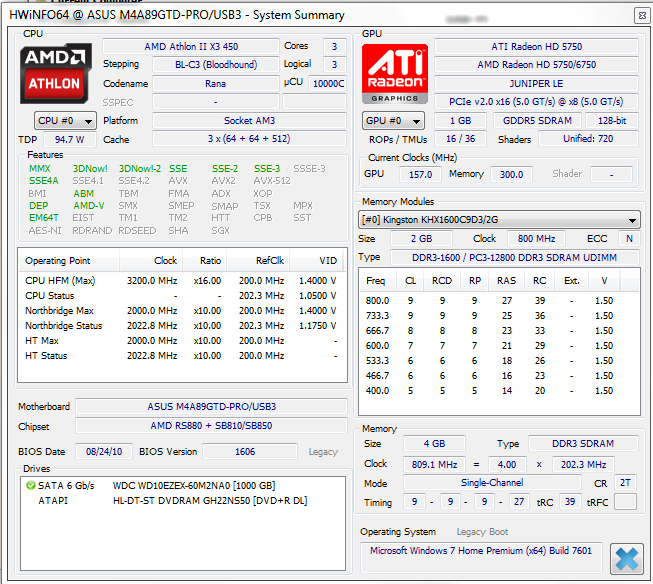
Task: Click the SSE4A feature label
Action: tap(44, 181)
